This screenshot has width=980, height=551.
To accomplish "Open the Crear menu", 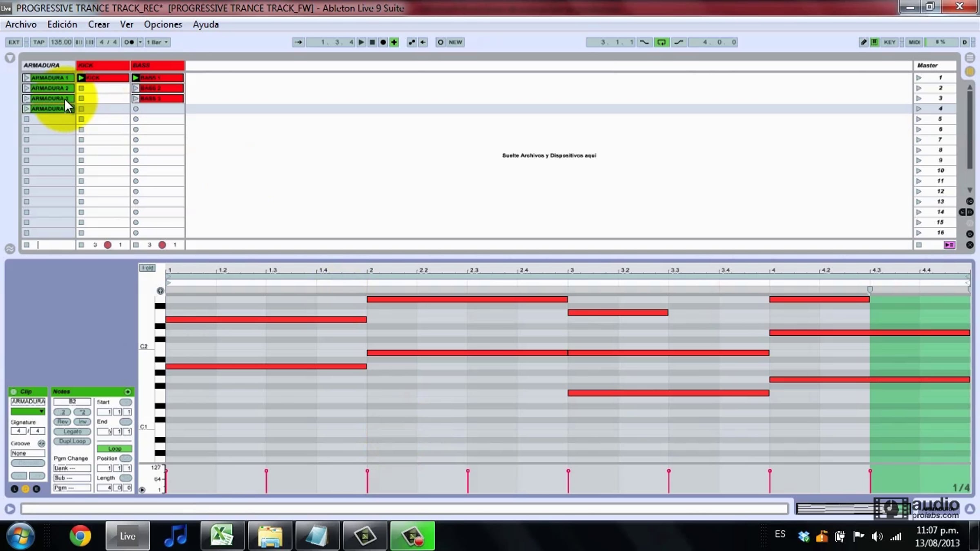I will (x=99, y=24).
